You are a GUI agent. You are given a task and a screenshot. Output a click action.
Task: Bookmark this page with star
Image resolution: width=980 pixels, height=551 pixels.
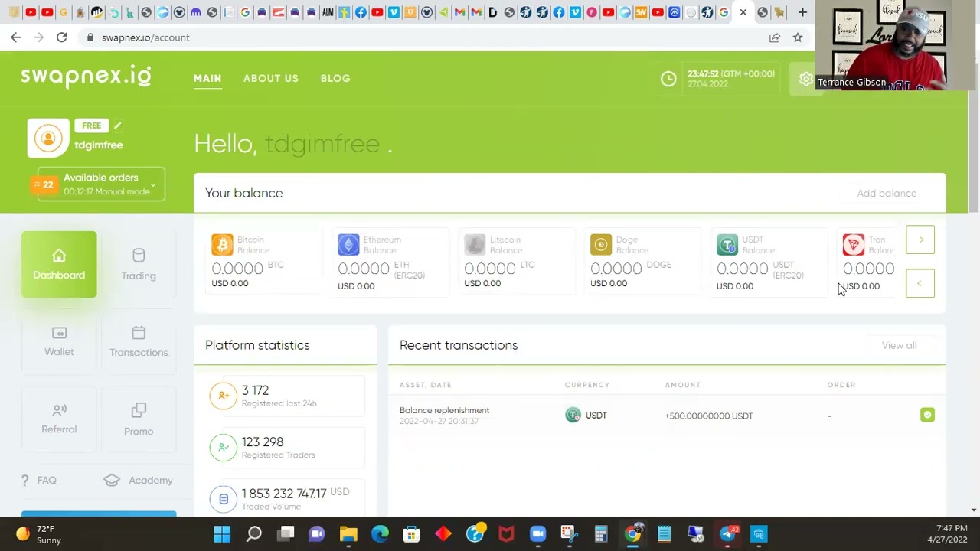pyautogui.click(x=797, y=37)
